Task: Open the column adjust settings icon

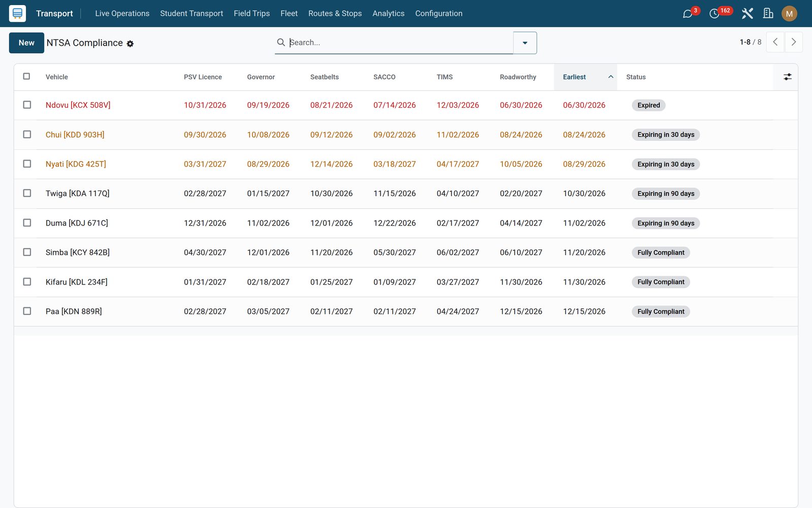Action: tap(787, 77)
